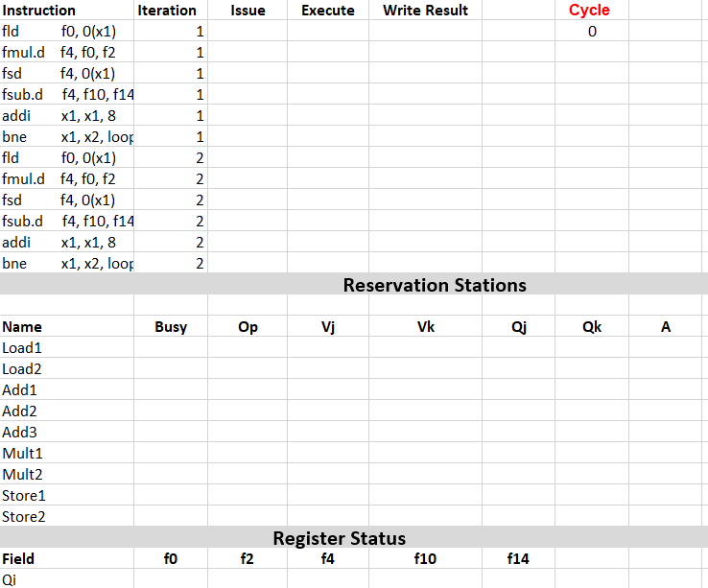Select the 'A' column header
The height and width of the screenshot is (588, 708).
[x=665, y=326]
